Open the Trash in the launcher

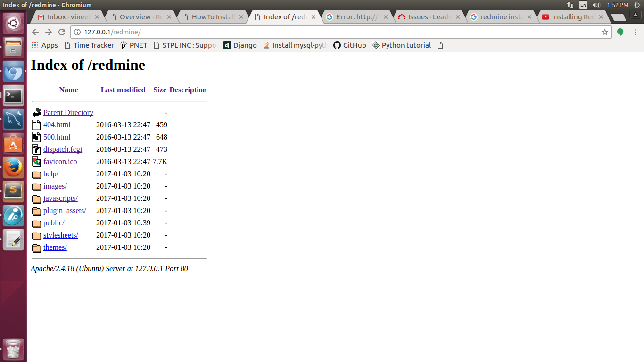[x=13, y=349]
